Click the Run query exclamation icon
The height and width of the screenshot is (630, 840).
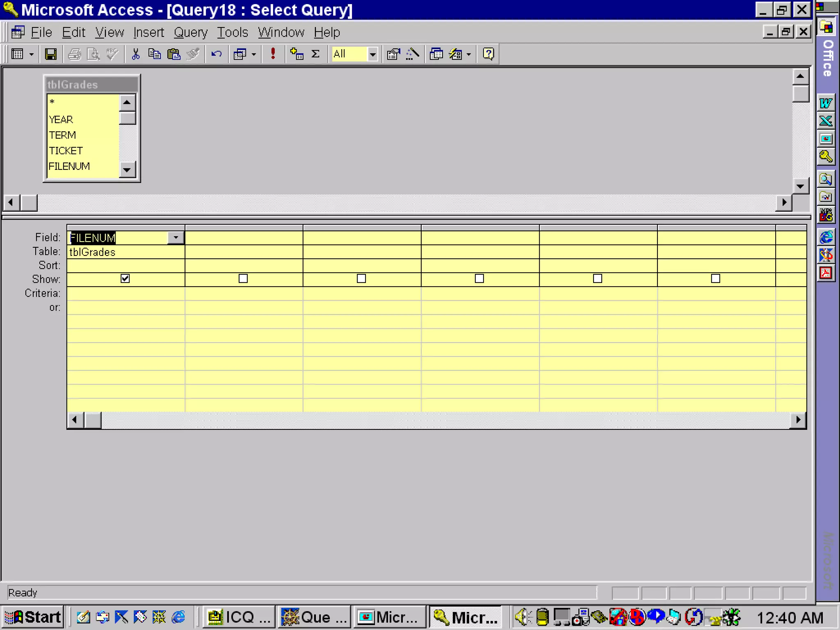tap(273, 54)
